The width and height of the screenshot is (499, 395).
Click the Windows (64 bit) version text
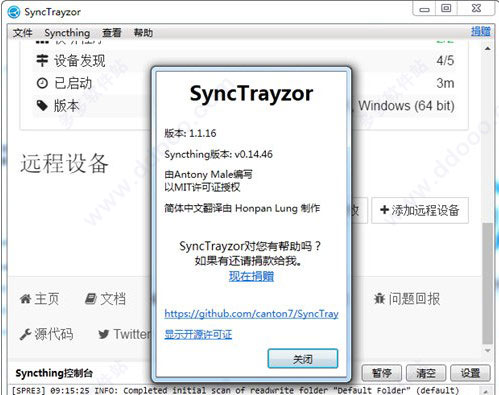(x=406, y=106)
